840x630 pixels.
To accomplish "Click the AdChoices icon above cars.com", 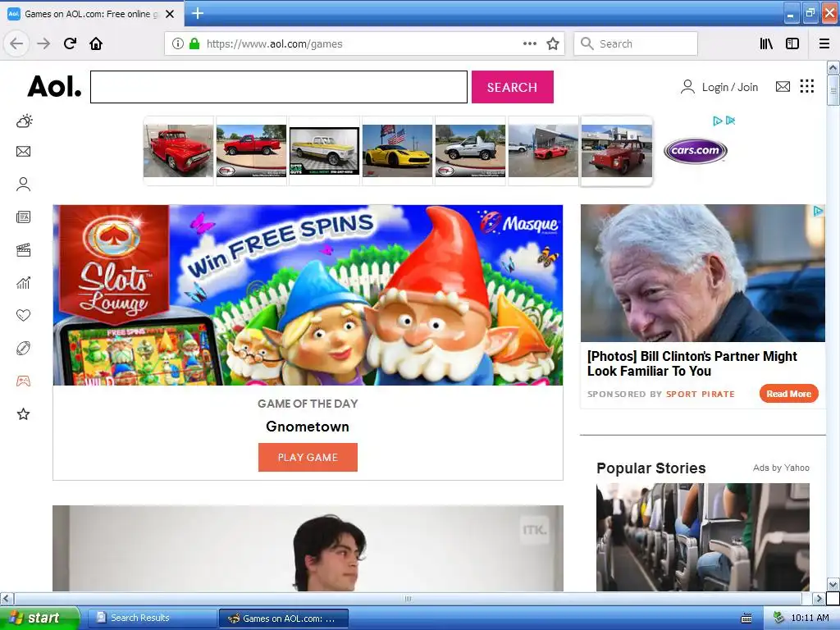I will pos(717,121).
